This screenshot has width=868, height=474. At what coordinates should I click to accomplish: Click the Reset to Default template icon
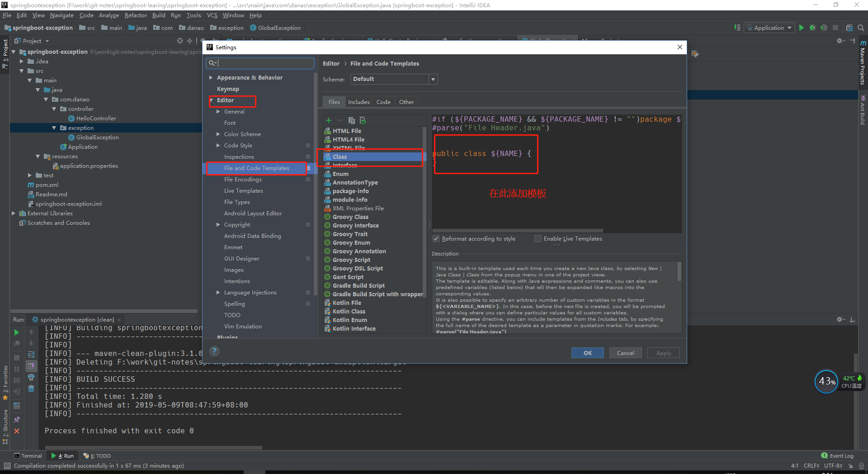[x=363, y=120]
